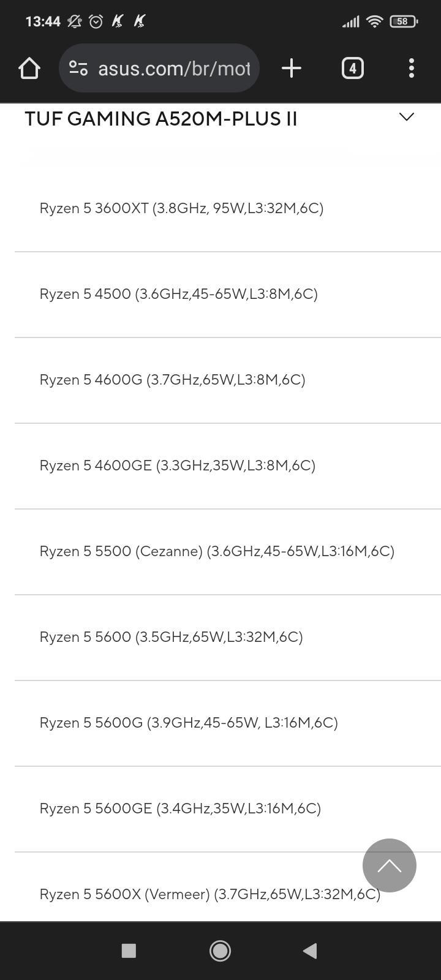
Task: Collapse TUF GAMING A520M-PLUS II chevron
Action: tap(407, 116)
